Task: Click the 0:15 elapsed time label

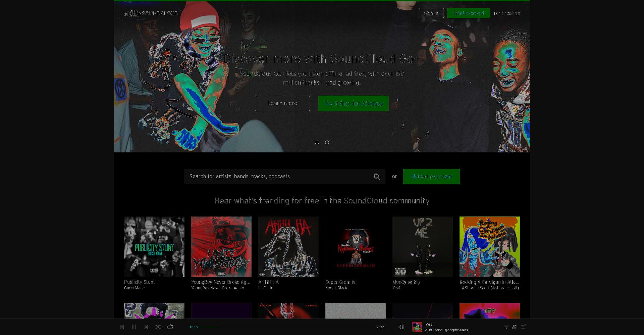Action: coord(194,327)
